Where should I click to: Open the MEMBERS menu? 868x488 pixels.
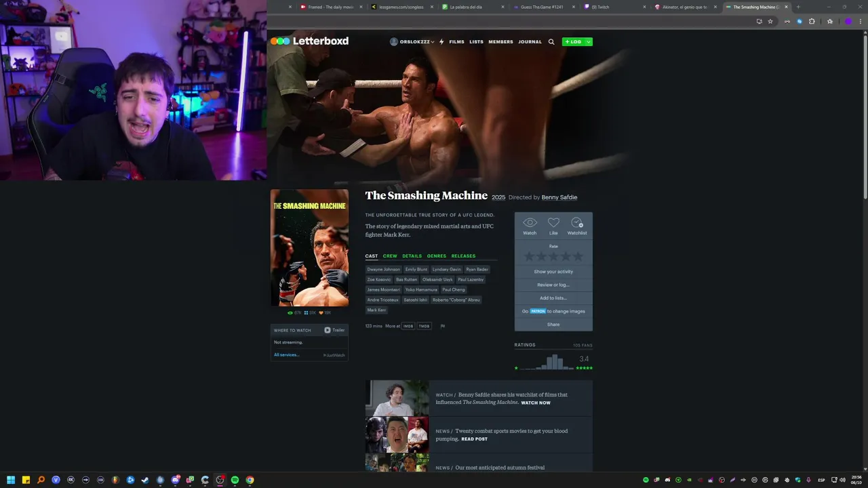(500, 42)
